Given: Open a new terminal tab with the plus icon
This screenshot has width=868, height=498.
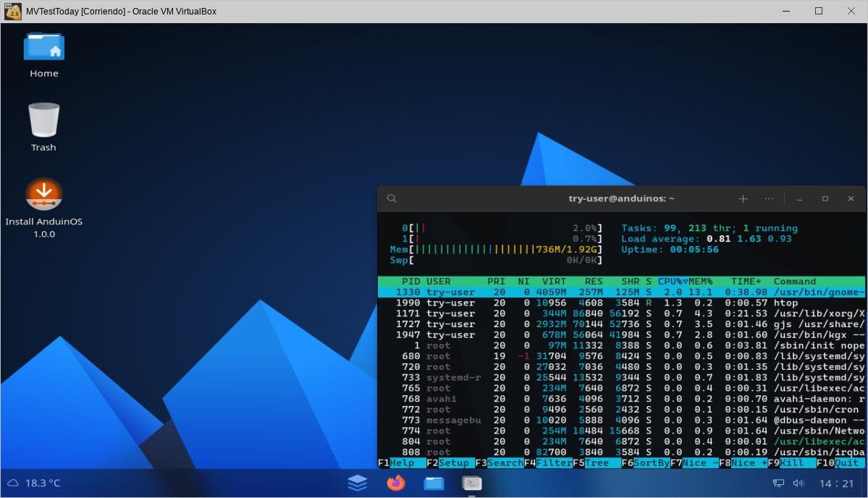Looking at the screenshot, I should [743, 198].
